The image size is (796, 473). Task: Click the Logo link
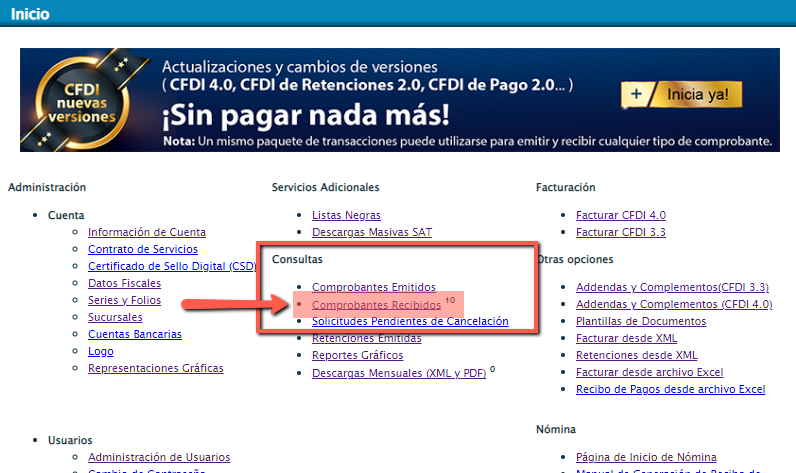point(101,351)
